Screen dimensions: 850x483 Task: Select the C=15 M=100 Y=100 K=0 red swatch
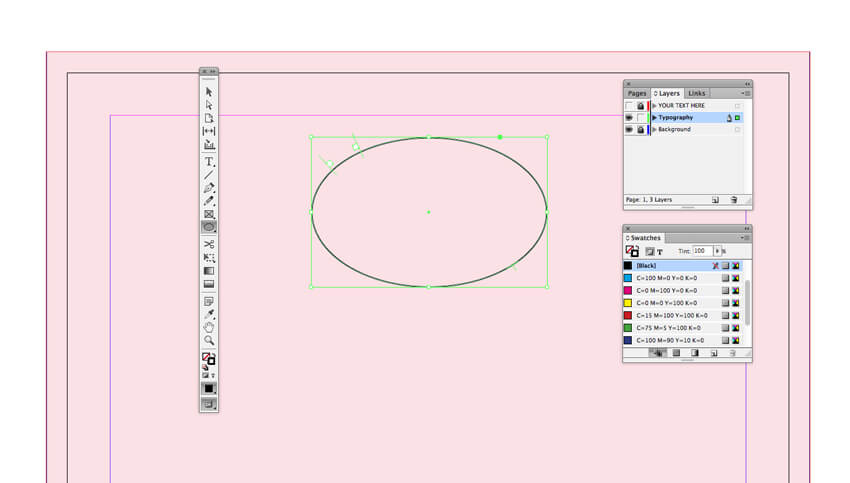tap(682, 315)
